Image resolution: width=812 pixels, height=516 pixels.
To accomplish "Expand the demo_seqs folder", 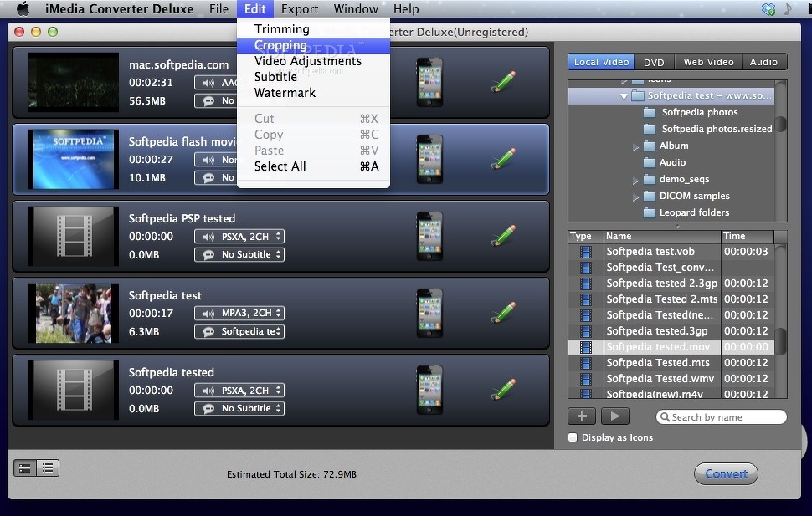I will tap(635, 181).
